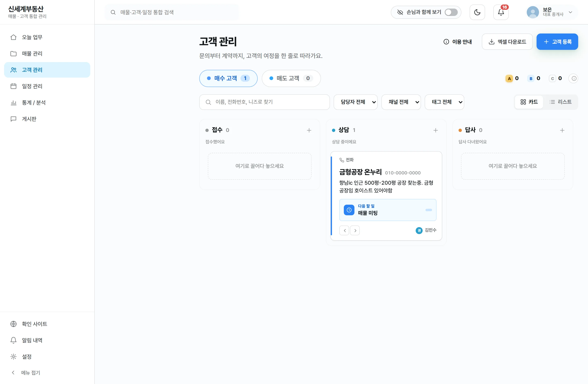
Task: Click 다음 할 일 매물 미팅 box
Action: (388, 210)
